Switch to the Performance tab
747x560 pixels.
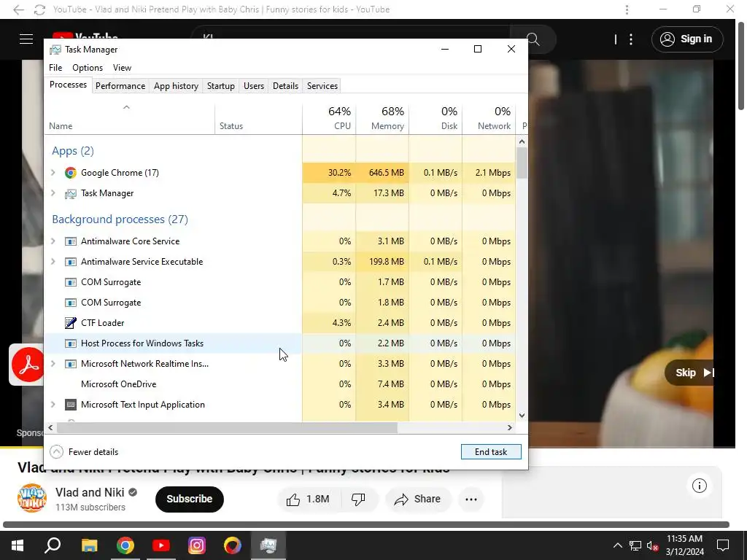pos(120,86)
